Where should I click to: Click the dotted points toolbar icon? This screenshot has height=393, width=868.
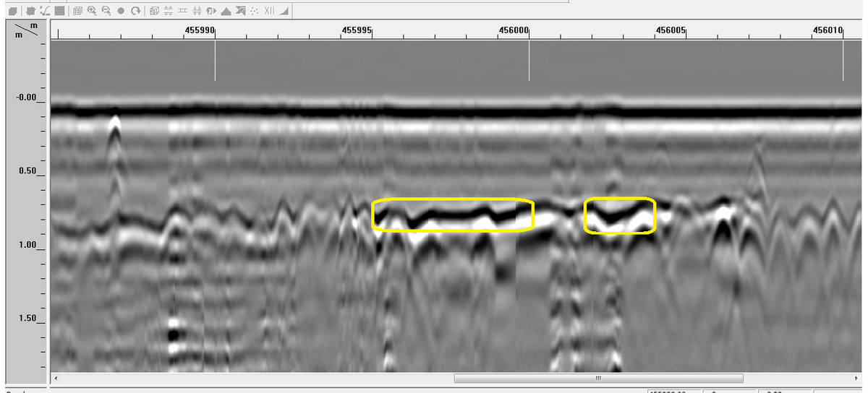[x=254, y=12]
